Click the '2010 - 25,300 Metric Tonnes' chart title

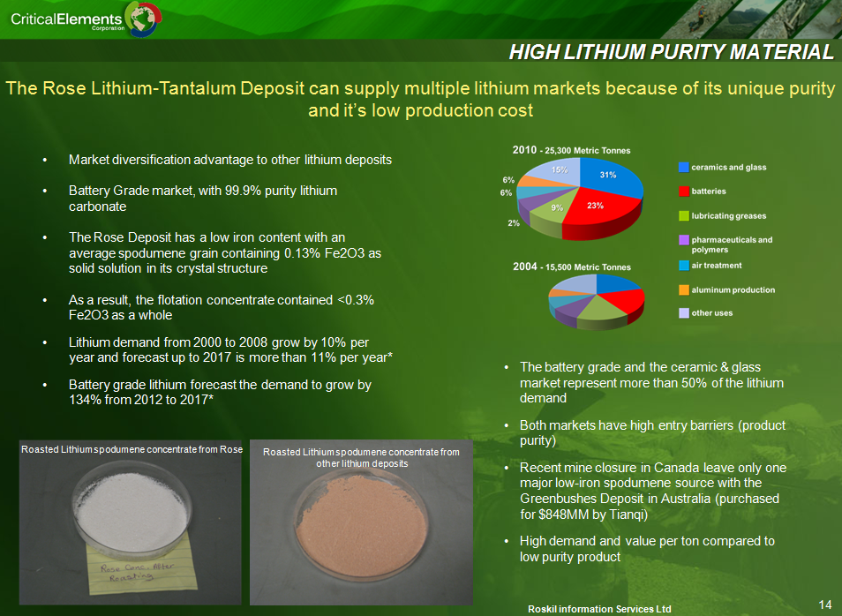tap(571, 150)
